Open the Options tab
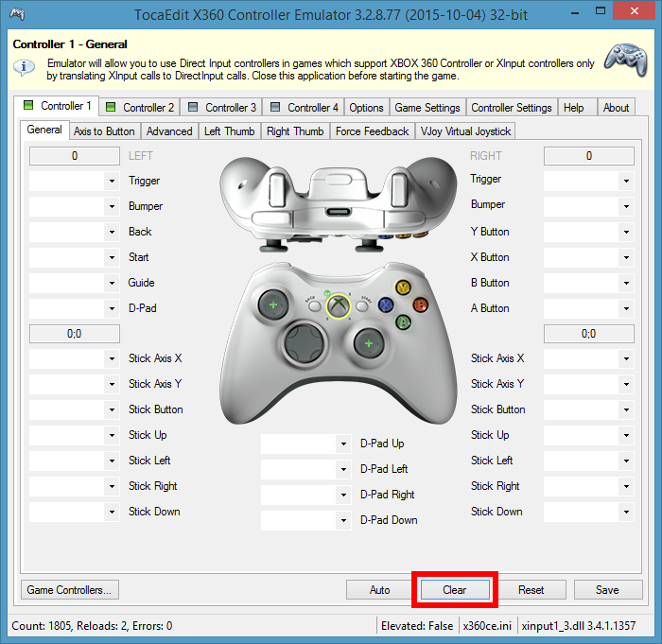 366,107
